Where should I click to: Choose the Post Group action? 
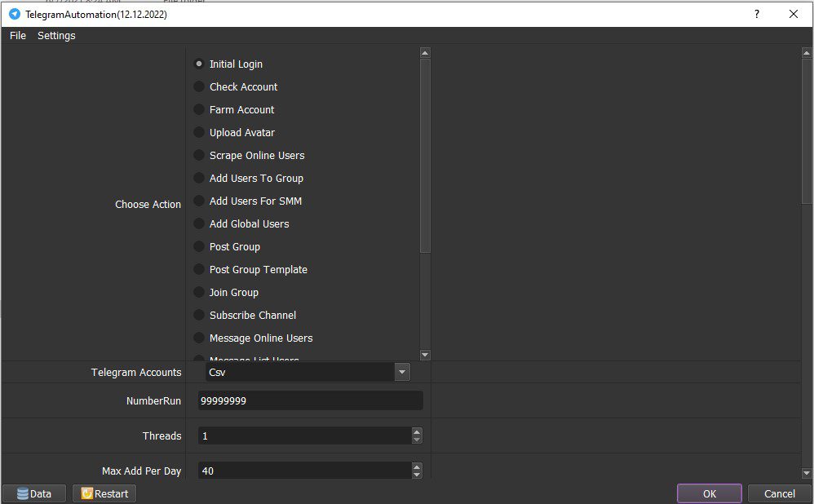(x=227, y=246)
